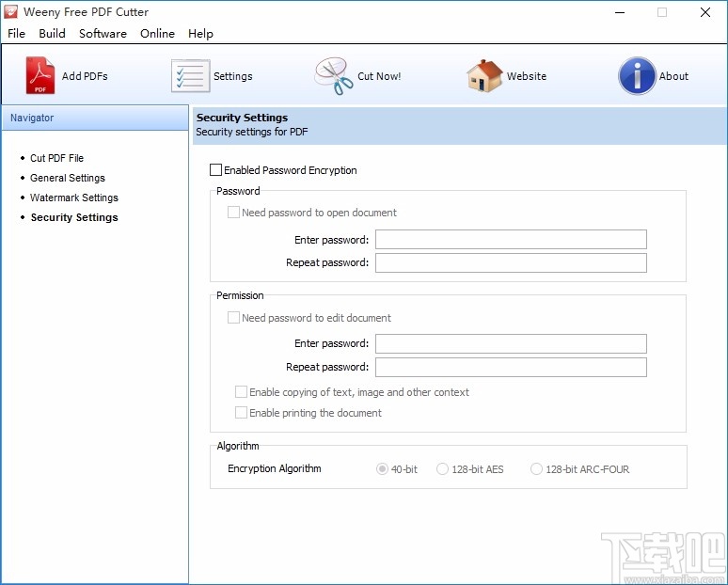Screen dimensions: 728x585
Task: Click Enter password field under Permission group
Action: (511, 343)
